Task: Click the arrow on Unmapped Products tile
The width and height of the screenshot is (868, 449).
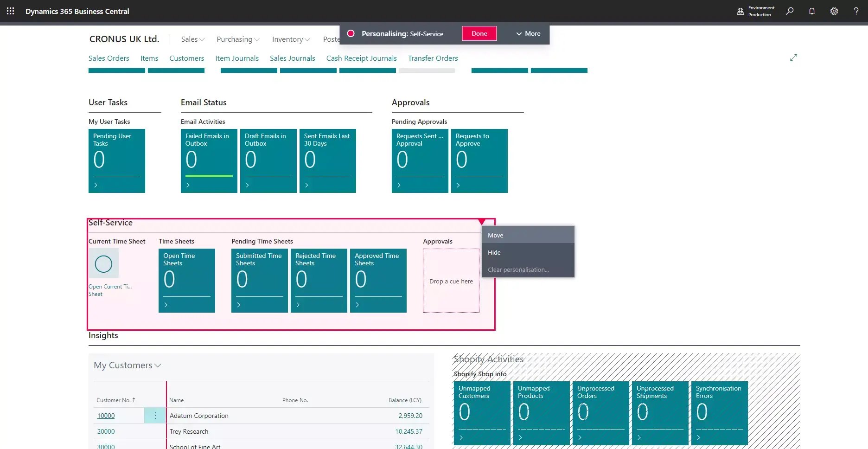Action: tap(521, 437)
